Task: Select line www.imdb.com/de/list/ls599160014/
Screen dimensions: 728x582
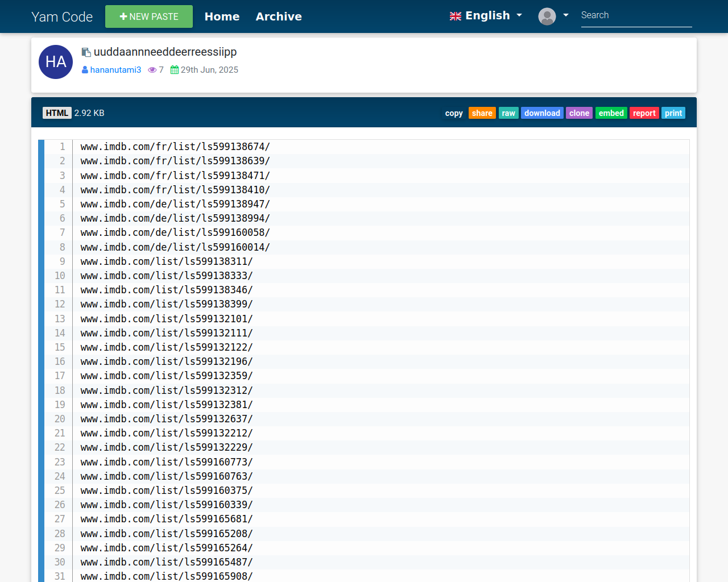Action: pyautogui.click(x=175, y=247)
